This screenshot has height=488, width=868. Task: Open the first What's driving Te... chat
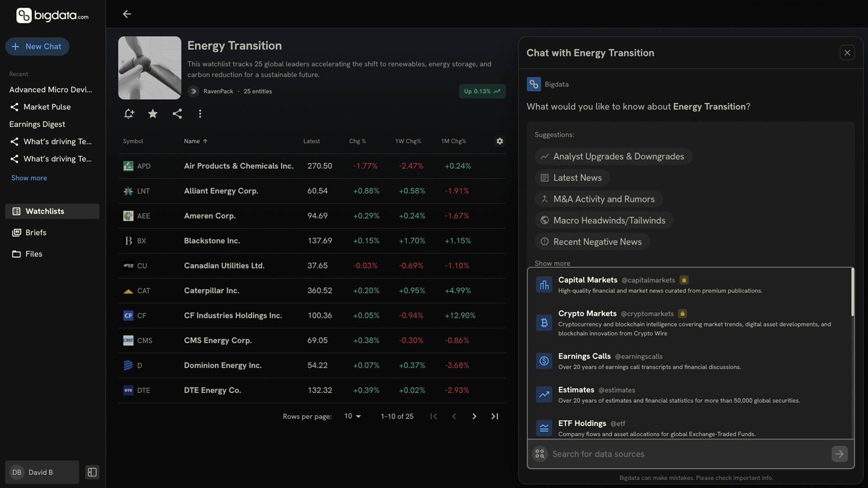click(x=51, y=141)
